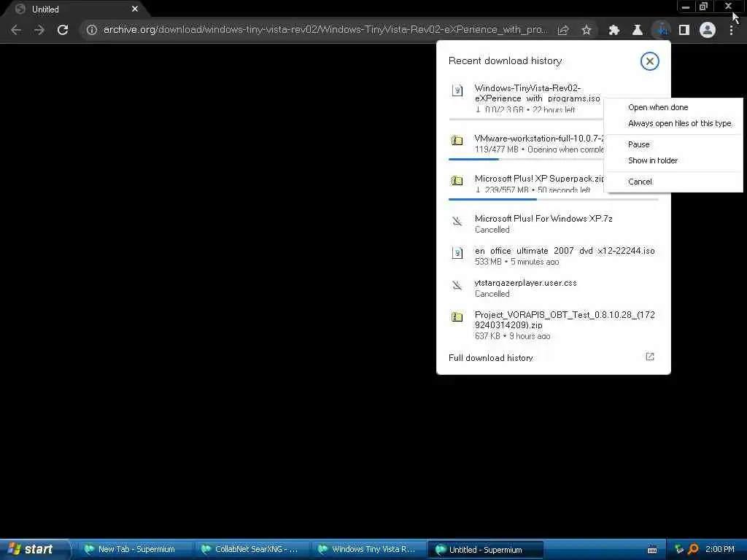Toggle the downloads toolbar button
The width and height of the screenshot is (747, 560).
pyautogui.click(x=661, y=30)
